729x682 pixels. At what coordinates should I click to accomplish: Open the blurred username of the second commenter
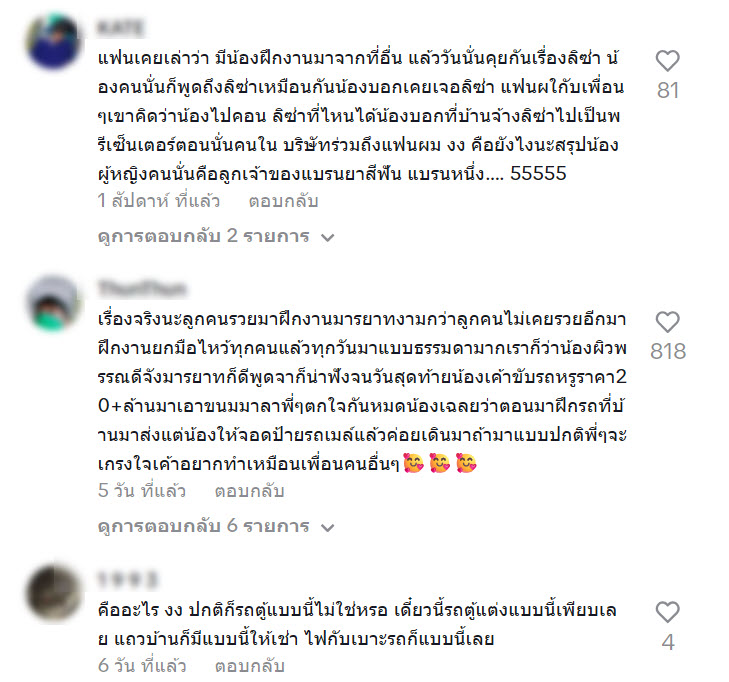point(142,289)
